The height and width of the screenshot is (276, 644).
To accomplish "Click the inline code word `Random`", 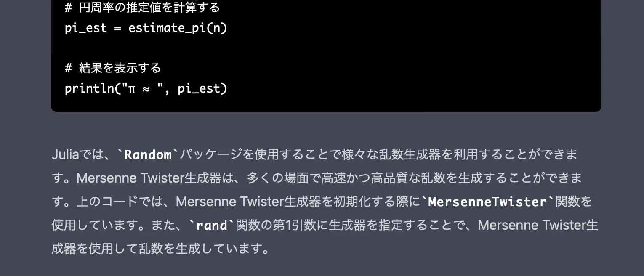I will coord(148,155).
